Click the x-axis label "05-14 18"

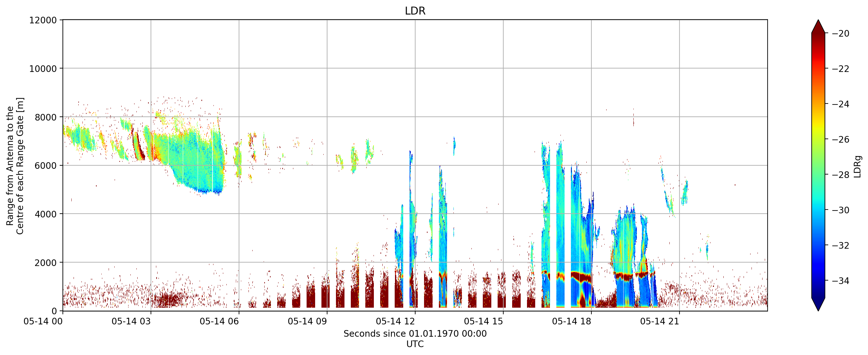[x=572, y=321]
